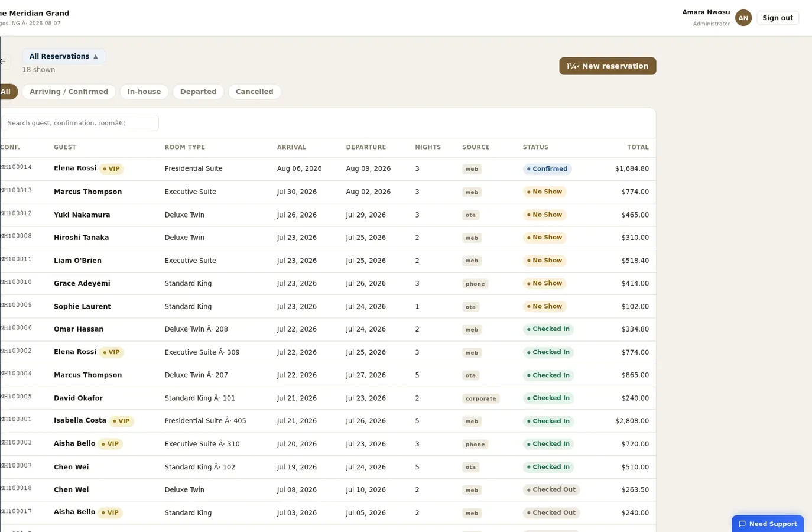Screen dimensions: 812x532
Task: Select guest Yuki Nakamura
Action: (x=82, y=215)
